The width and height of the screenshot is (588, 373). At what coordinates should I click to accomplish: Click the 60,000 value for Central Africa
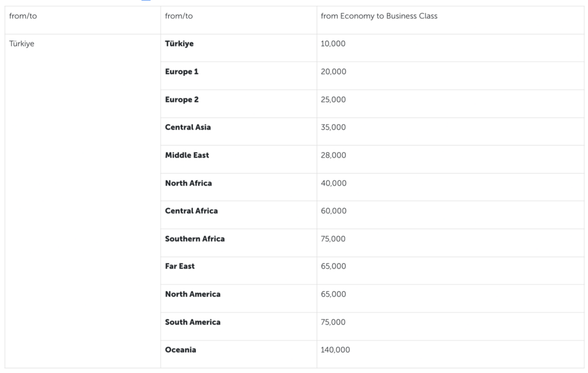(333, 211)
